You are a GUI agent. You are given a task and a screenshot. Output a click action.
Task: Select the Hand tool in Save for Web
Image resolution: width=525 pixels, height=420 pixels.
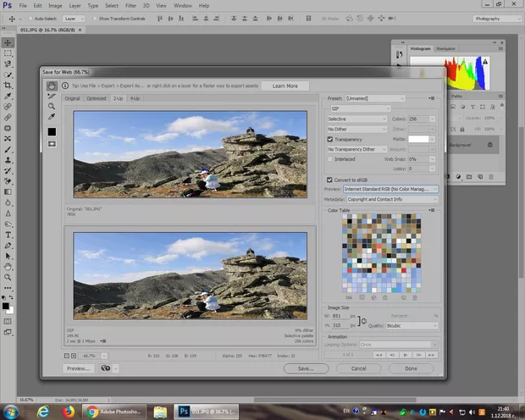pos(52,86)
